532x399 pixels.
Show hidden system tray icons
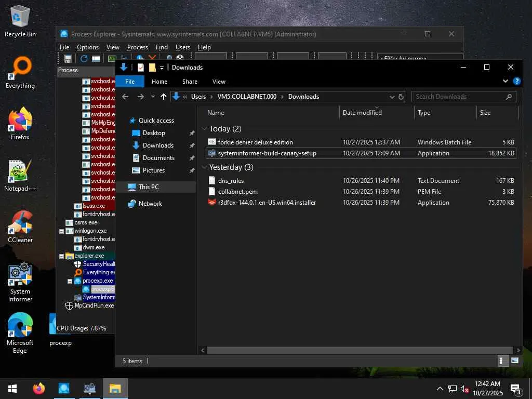pyautogui.click(x=440, y=389)
